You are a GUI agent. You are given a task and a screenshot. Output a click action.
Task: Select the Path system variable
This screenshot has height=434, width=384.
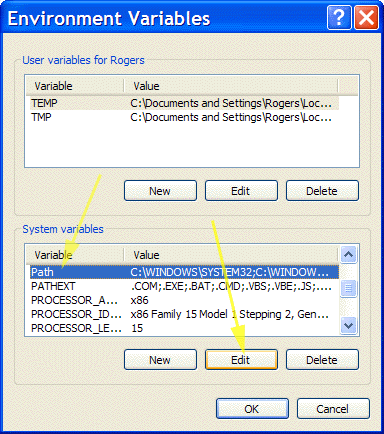[183, 272]
